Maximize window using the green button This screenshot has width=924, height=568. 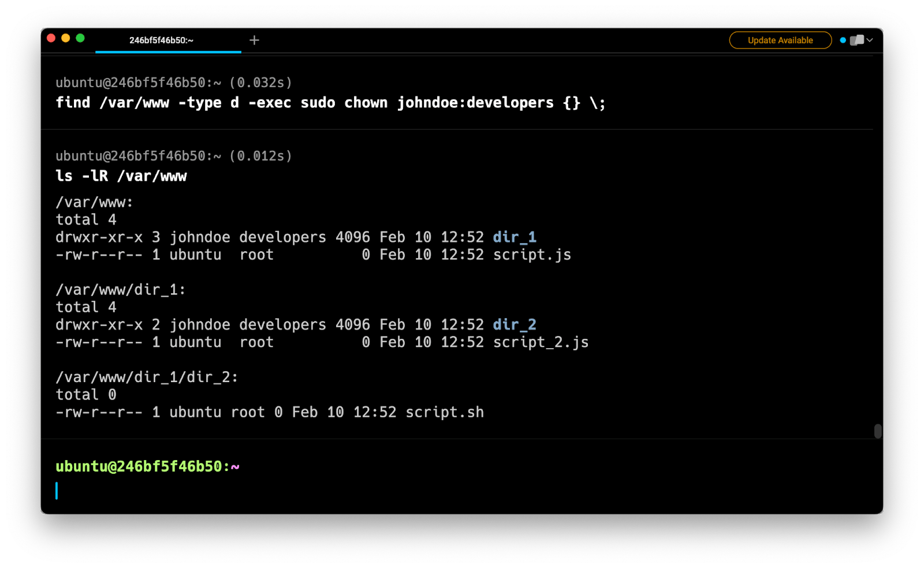(80, 38)
